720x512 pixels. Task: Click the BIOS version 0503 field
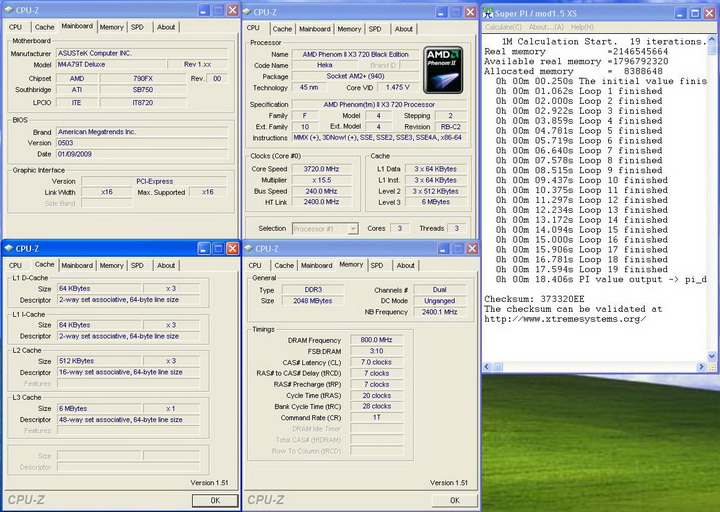pyautogui.click(x=142, y=143)
